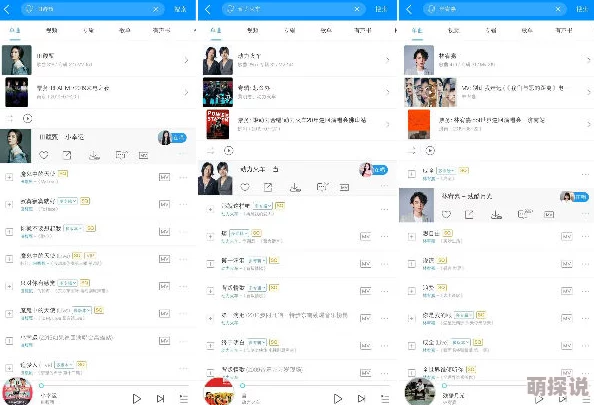Tap the search button right of the male singer query

582,9
